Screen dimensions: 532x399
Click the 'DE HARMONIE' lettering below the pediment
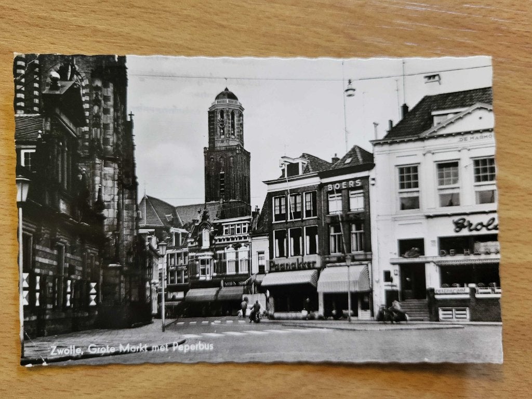[x=476, y=138]
